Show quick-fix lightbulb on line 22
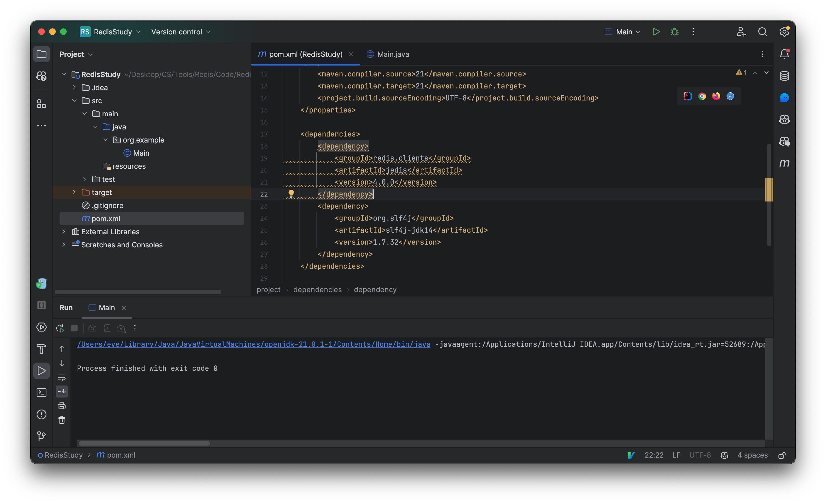Viewport: 826px width, 504px height. [x=291, y=193]
